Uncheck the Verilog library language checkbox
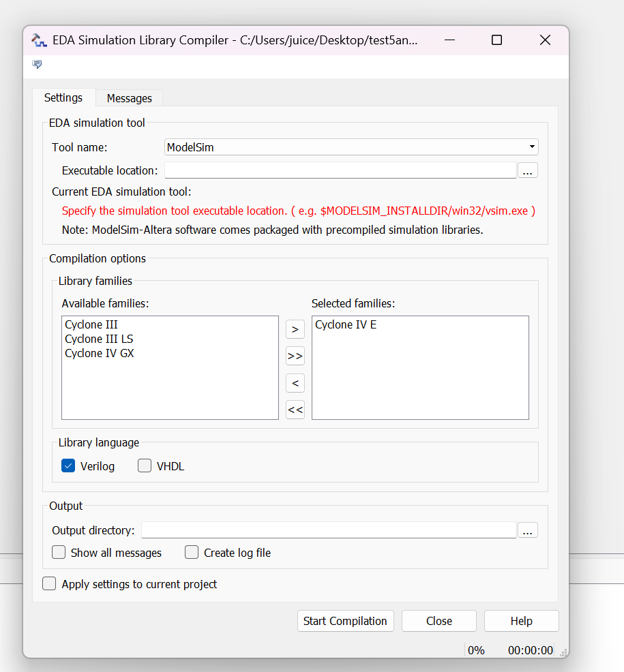This screenshot has width=624, height=672. tap(68, 466)
